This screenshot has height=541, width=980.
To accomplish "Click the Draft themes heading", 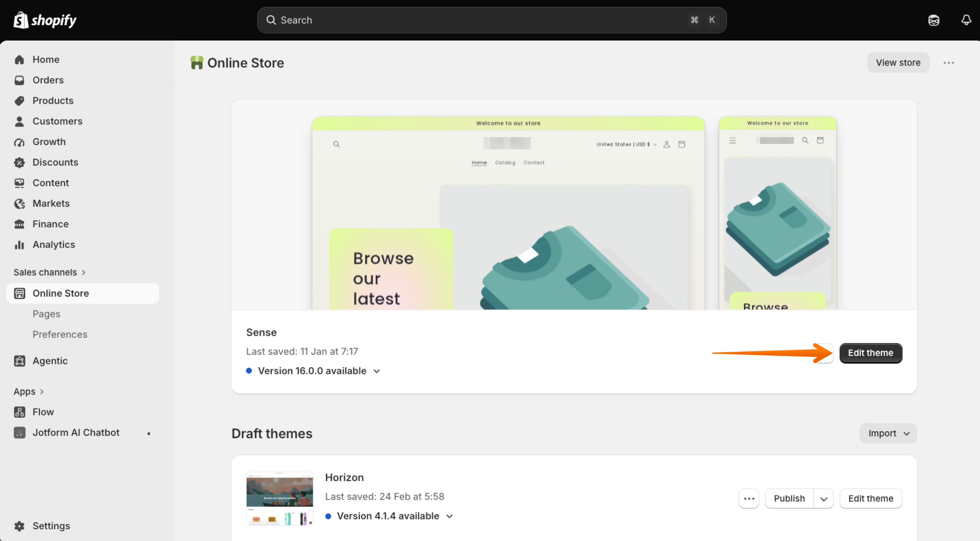I will click(x=272, y=433).
